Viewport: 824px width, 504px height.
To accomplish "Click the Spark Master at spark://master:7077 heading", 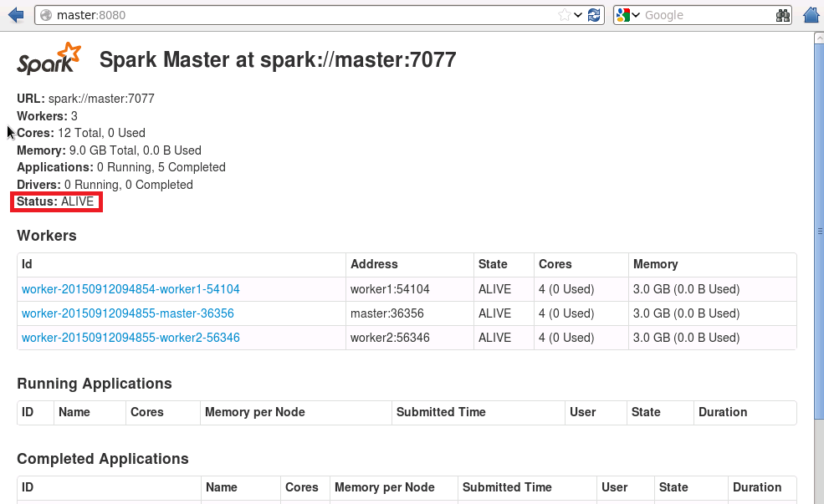I will click(278, 59).
